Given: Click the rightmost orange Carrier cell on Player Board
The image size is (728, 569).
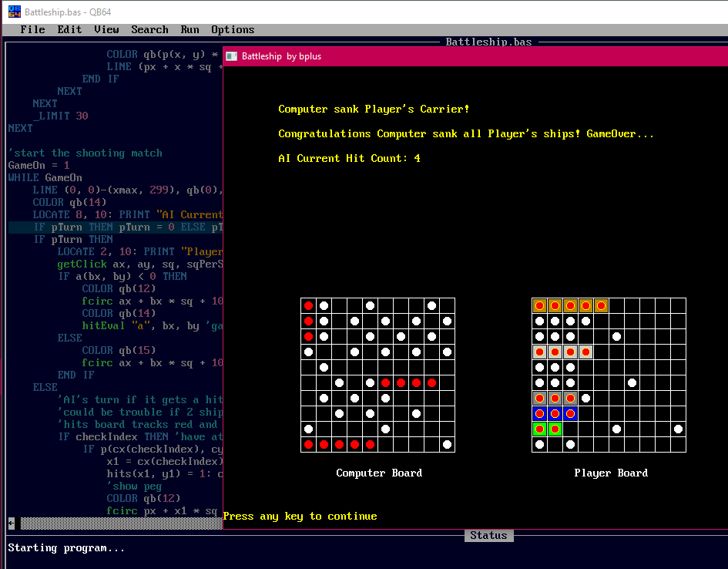Looking at the screenshot, I should coord(601,305).
